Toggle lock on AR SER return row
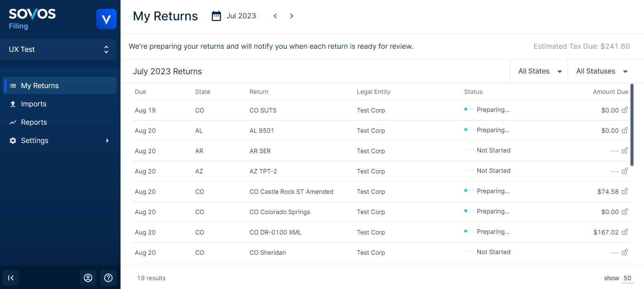Viewport: 644px width, 289px height. pyautogui.click(x=625, y=151)
